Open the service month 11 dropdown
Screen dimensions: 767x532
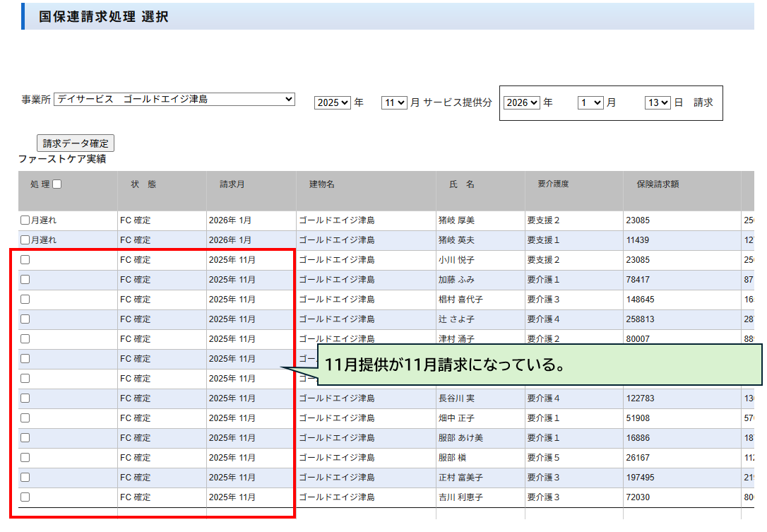(394, 102)
